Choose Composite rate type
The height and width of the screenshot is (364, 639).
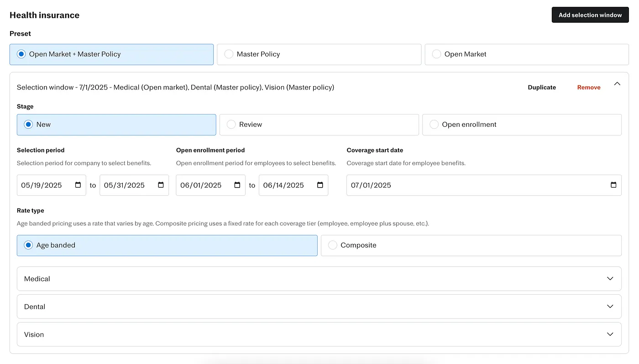pyautogui.click(x=471, y=245)
